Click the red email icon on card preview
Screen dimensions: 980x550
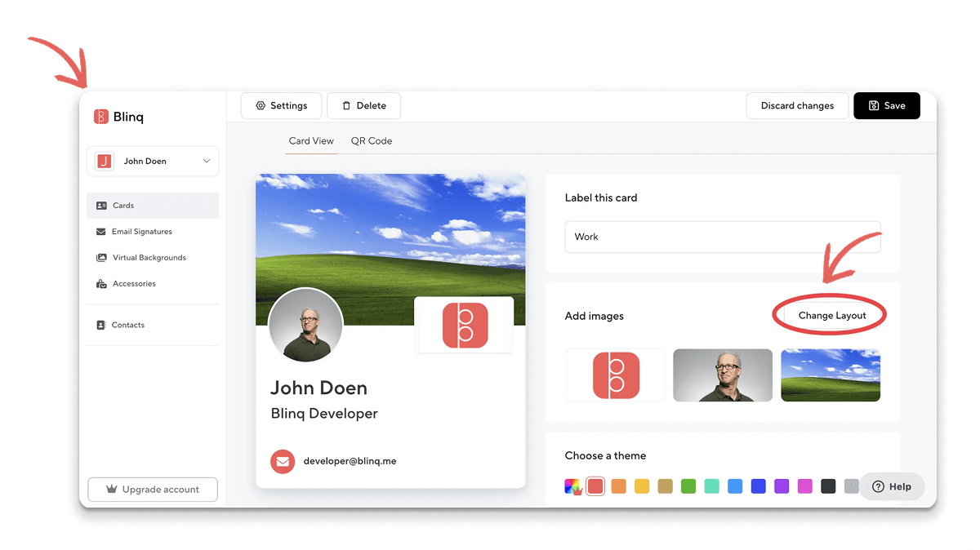(x=283, y=461)
